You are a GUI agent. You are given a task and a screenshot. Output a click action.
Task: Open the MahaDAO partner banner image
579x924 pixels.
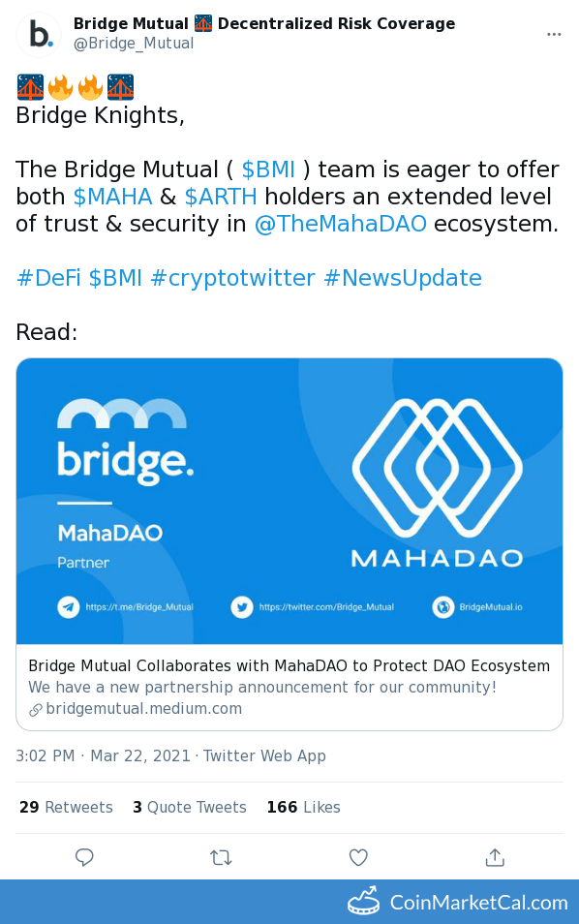point(289,501)
